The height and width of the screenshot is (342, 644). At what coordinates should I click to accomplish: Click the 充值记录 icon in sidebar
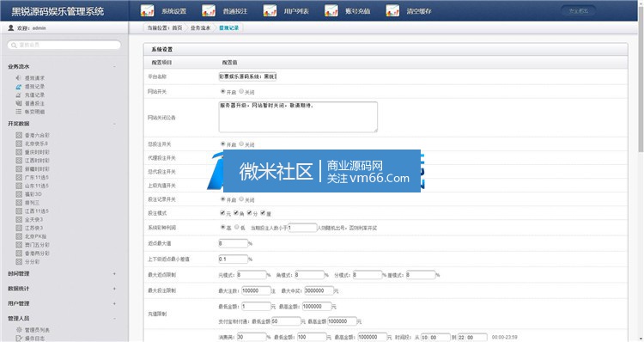pos(19,95)
